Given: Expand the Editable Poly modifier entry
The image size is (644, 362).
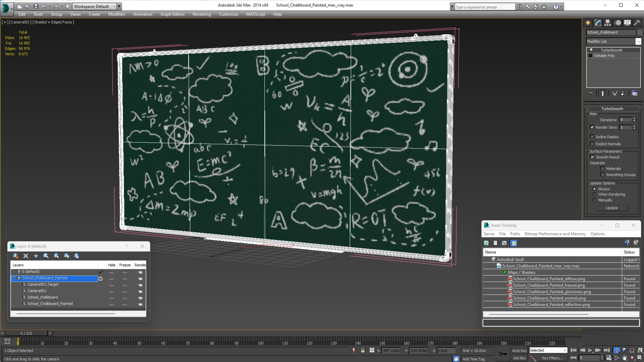Looking at the screenshot, I should (x=590, y=55).
